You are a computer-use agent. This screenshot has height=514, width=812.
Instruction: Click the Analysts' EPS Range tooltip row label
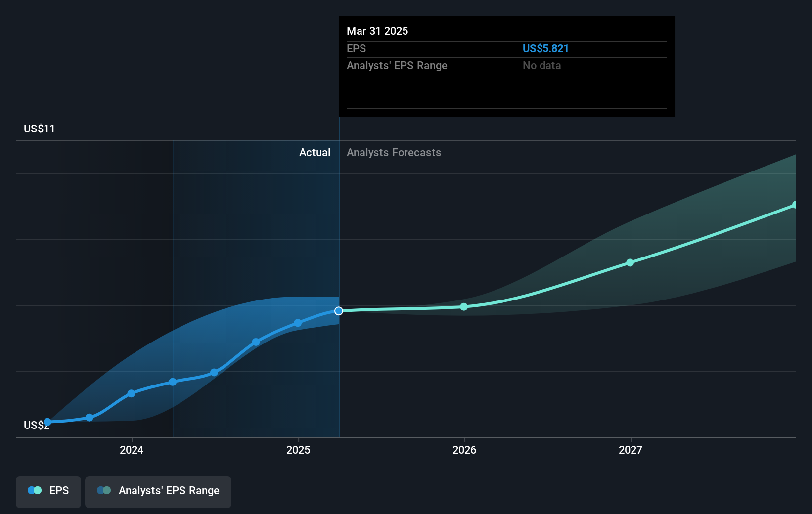point(397,65)
